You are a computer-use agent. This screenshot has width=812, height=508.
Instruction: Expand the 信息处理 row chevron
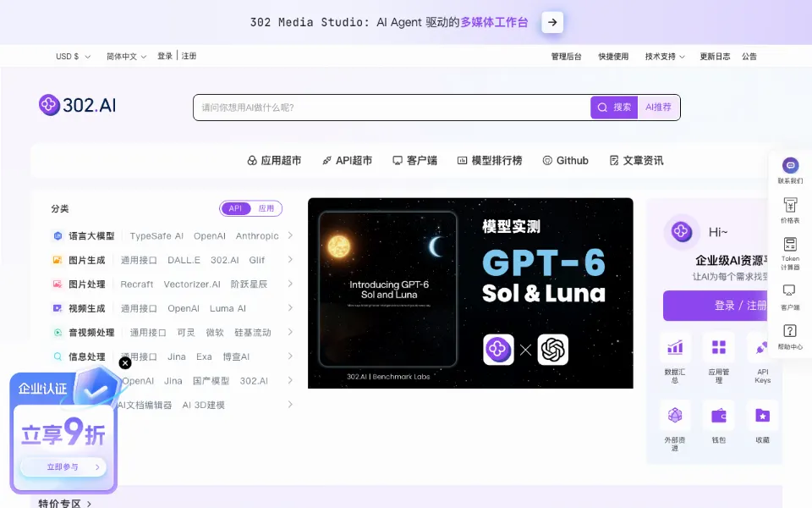point(290,356)
